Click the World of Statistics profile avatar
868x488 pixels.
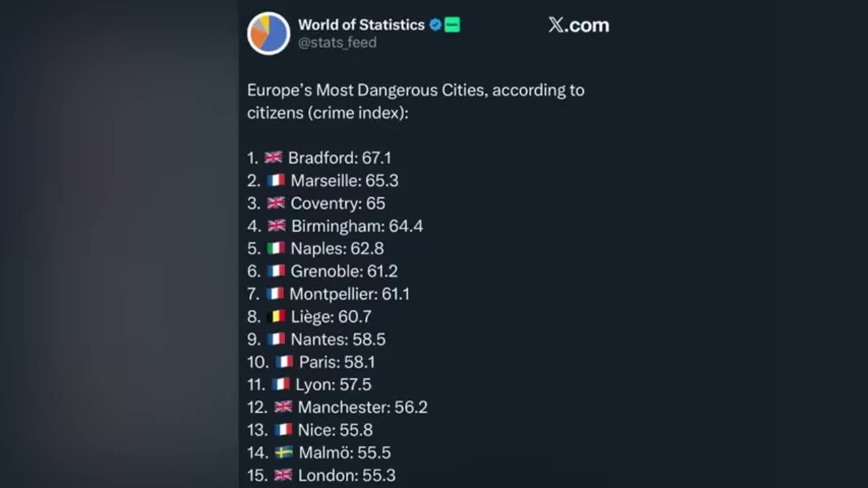269,33
